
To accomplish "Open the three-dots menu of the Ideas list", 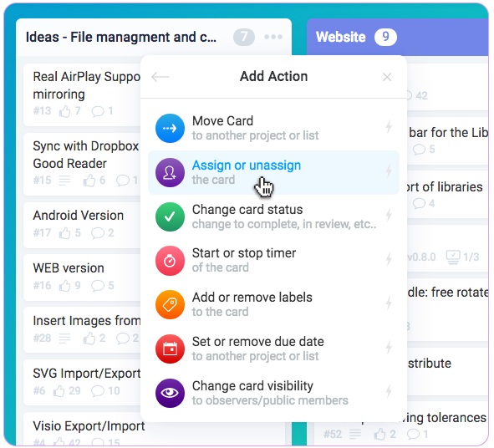I will 273,37.
